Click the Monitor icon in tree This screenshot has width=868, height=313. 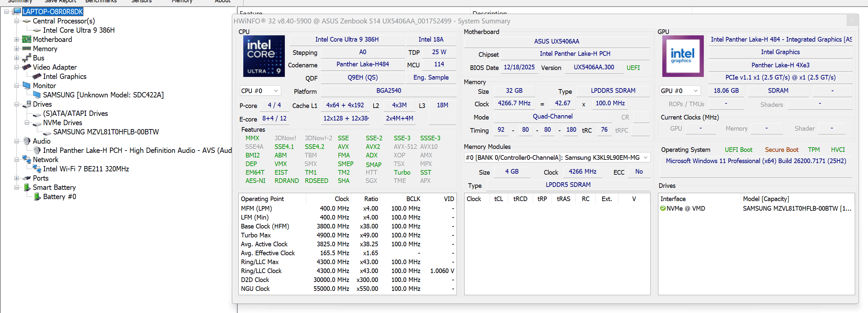tap(27, 86)
